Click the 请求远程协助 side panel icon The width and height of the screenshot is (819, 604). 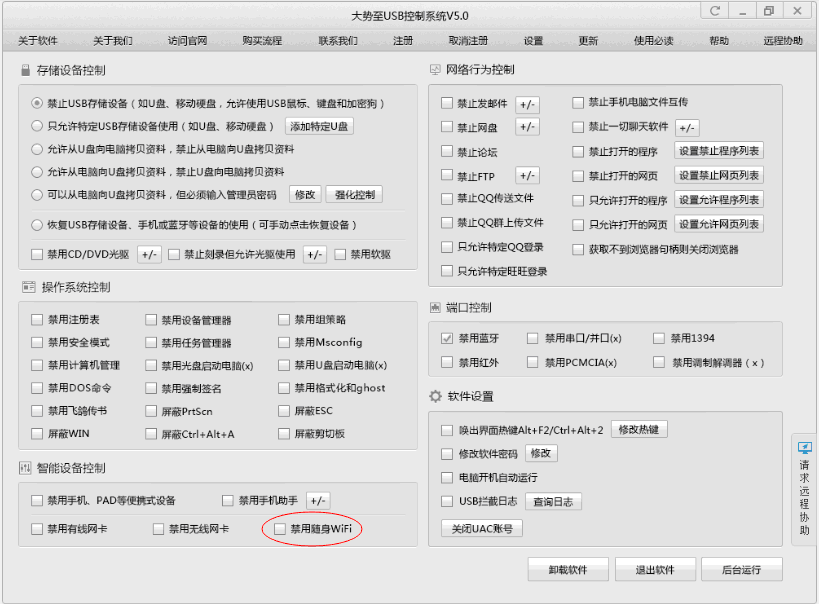805,448
